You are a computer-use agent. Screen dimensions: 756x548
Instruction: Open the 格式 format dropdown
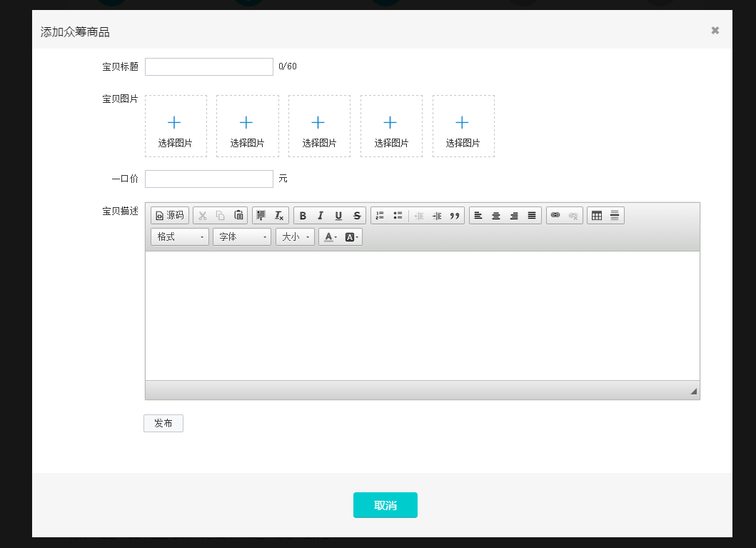180,237
